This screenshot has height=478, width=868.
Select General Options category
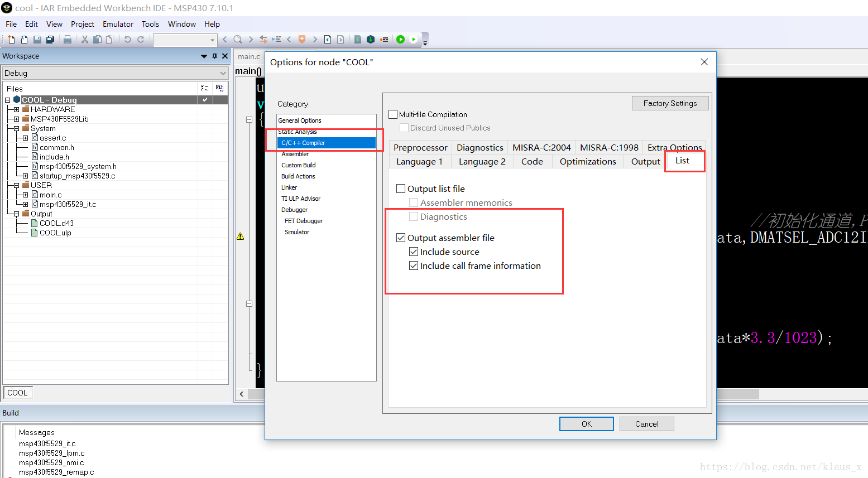(300, 120)
